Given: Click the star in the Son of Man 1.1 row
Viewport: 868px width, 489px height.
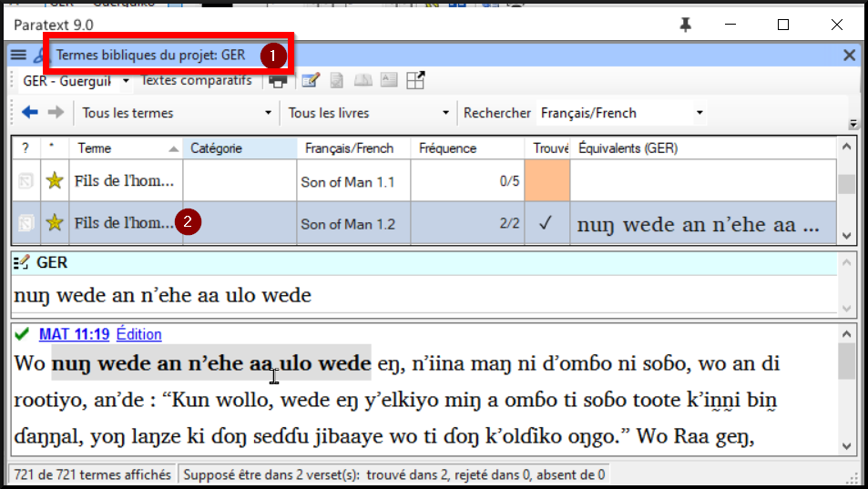Looking at the screenshot, I should point(55,181).
